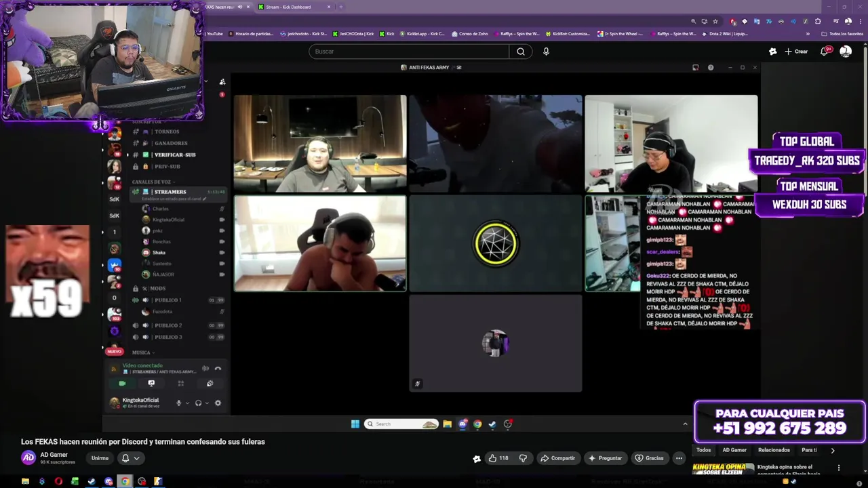Toggle the Discord camera button
This screenshot has width=868, height=488.
coord(122,384)
